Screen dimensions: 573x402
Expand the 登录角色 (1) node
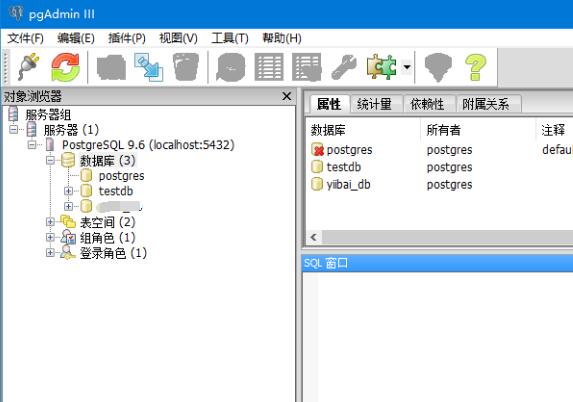point(50,253)
